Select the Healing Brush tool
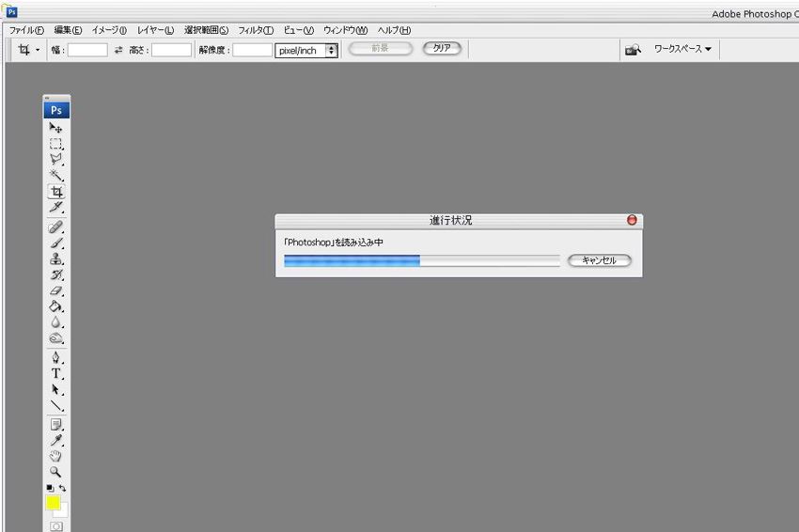Viewport: 799px width, 532px height. click(x=56, y=227)
